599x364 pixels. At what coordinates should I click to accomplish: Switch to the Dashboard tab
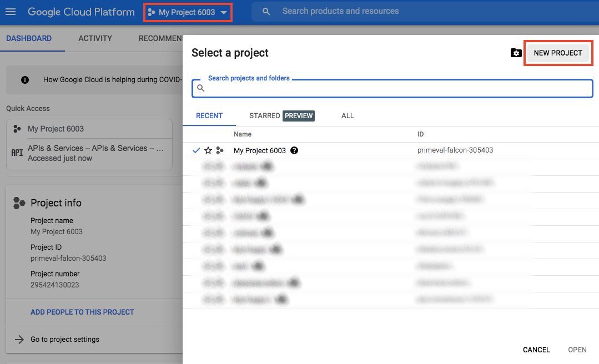(29, 38)
